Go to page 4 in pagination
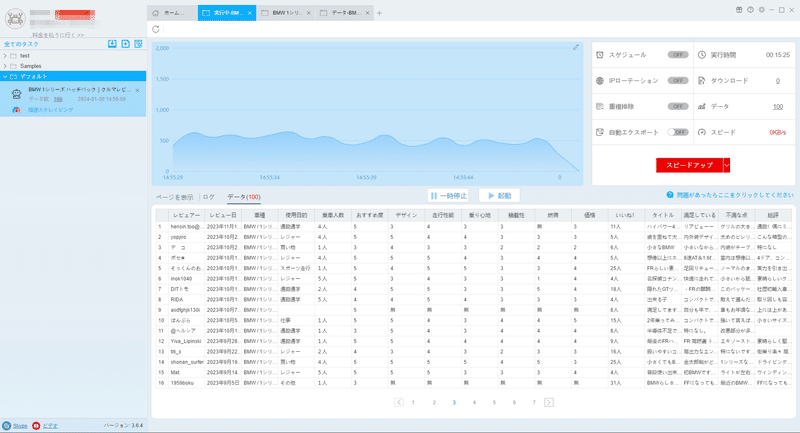 point(474,402)
